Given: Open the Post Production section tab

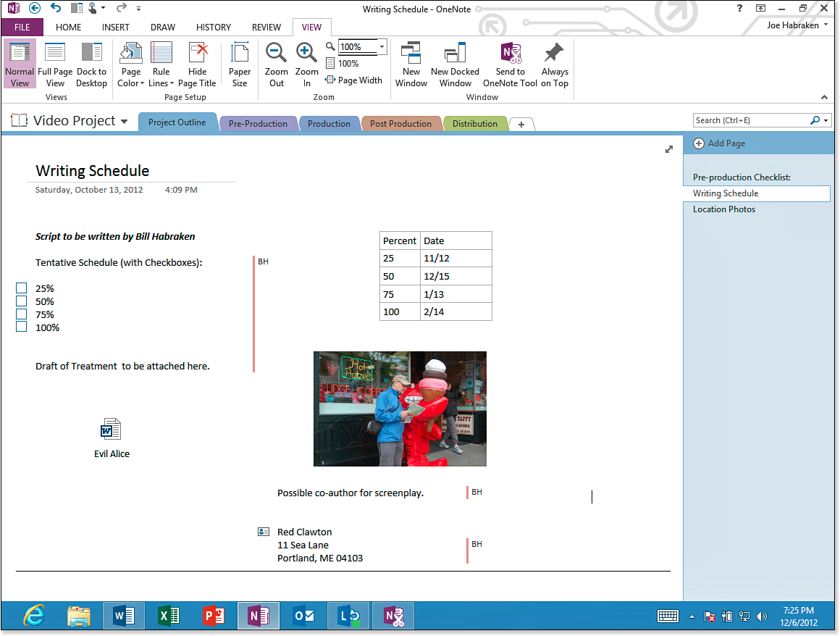Looking at the screenshot, I should click(400, 124).
